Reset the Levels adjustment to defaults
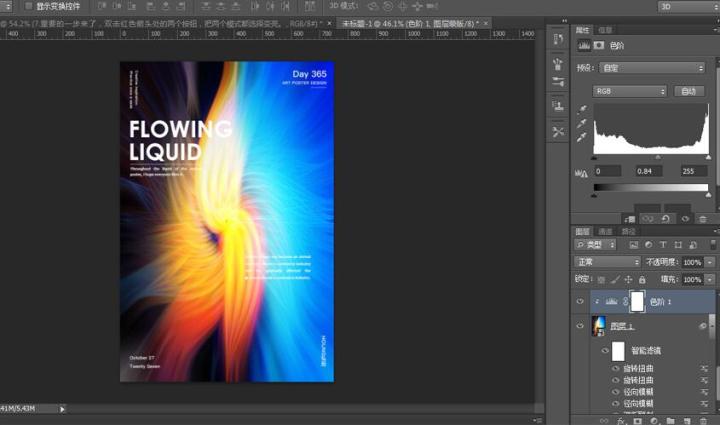This screenshot has height=425, width=720. pos(665,218)
